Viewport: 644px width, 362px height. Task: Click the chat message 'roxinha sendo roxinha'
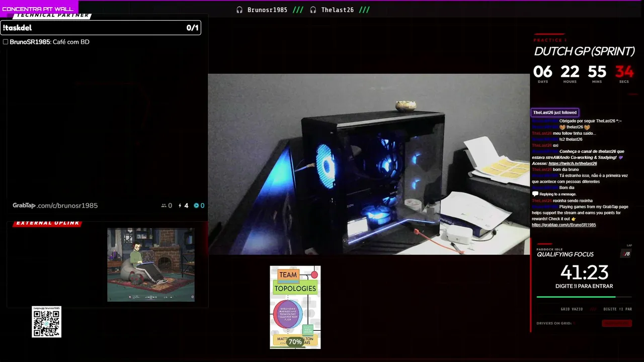573,201
